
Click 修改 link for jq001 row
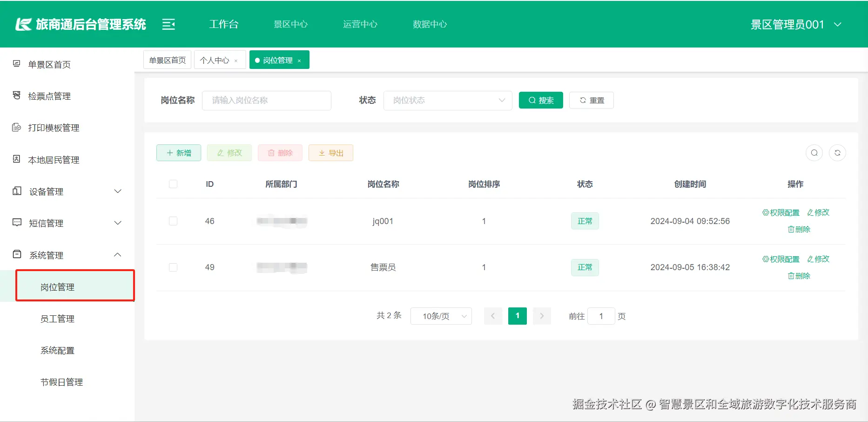tap(818, 212)
